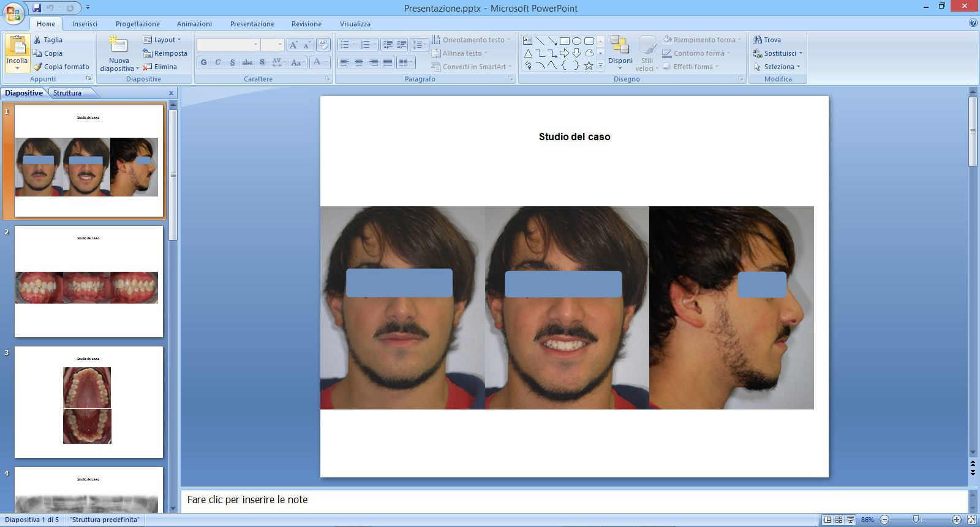Insert a text box from shapes gallery
The image size is (980, 527).
[x=528, y=41]
